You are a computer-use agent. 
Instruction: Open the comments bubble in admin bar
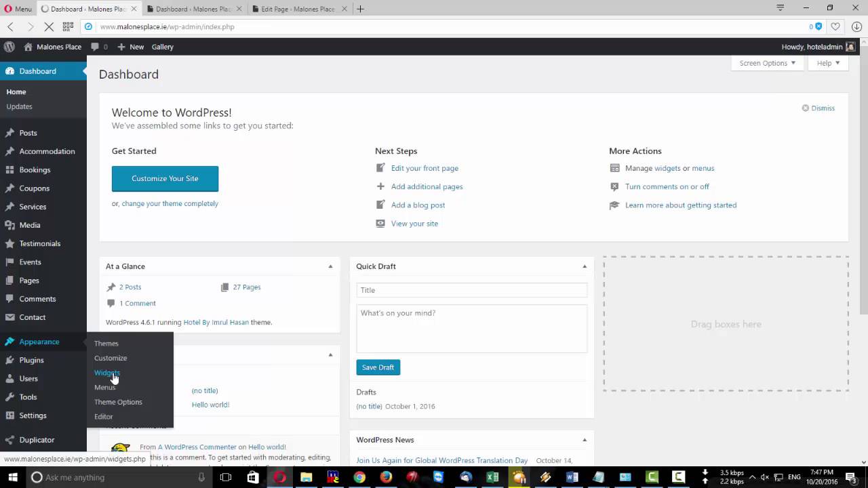(x=99, y=47)
